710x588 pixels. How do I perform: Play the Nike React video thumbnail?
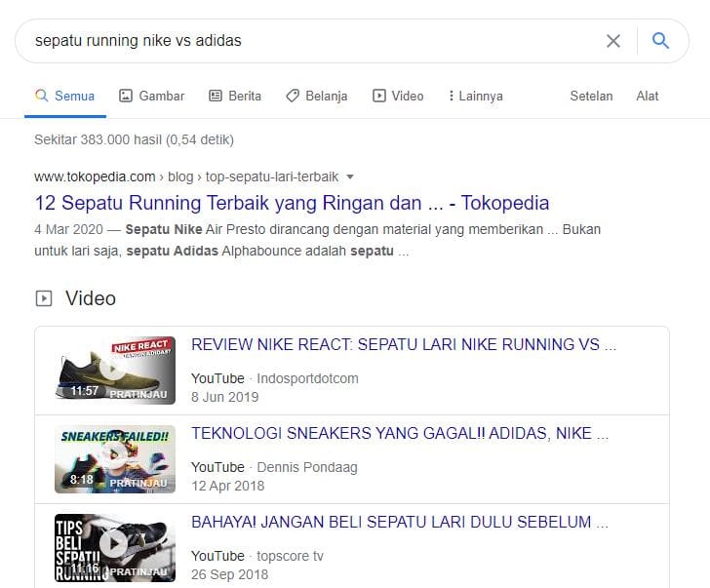coord(115,371)
